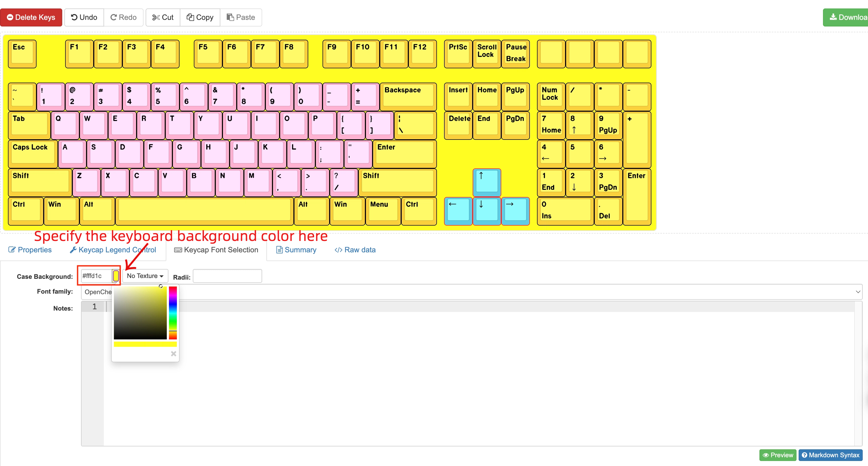Select the spacebar key

[x=204, y=211]
